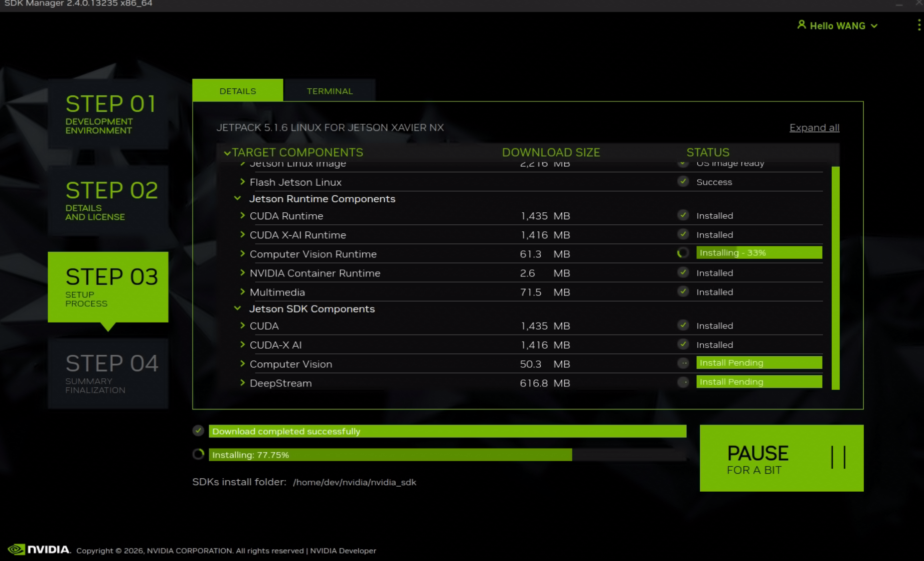Click the Download completed successfully bar
The height and width of the screenshot is (561, 924).
pos(447,431)
